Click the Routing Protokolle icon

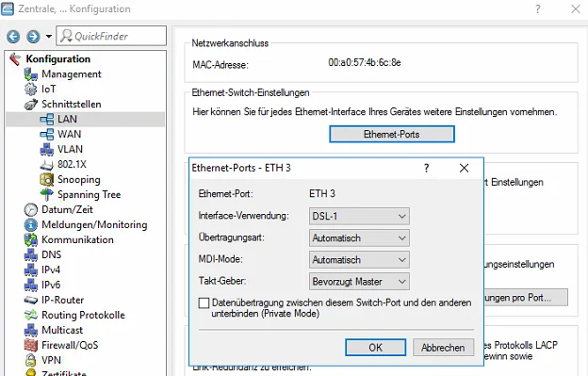coord(31,315)
